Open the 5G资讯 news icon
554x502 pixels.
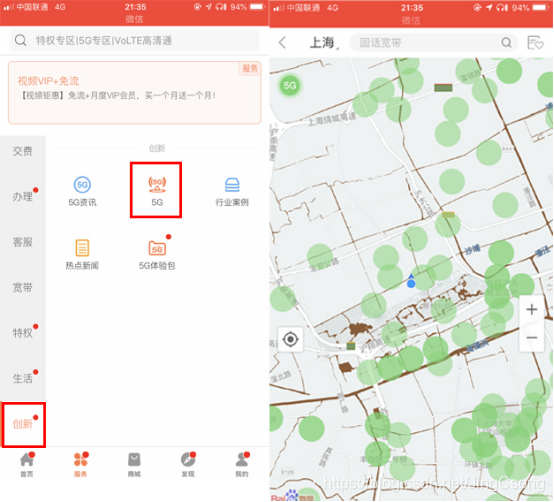[82, 191]
